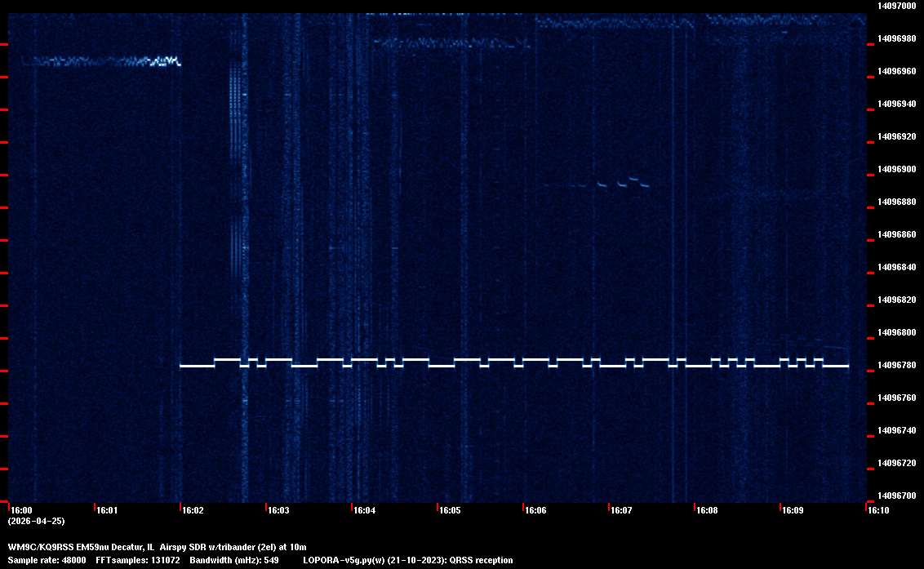Select the 14096700 frequency label
The image size is (924, 569).
click(x=896, y=496)
